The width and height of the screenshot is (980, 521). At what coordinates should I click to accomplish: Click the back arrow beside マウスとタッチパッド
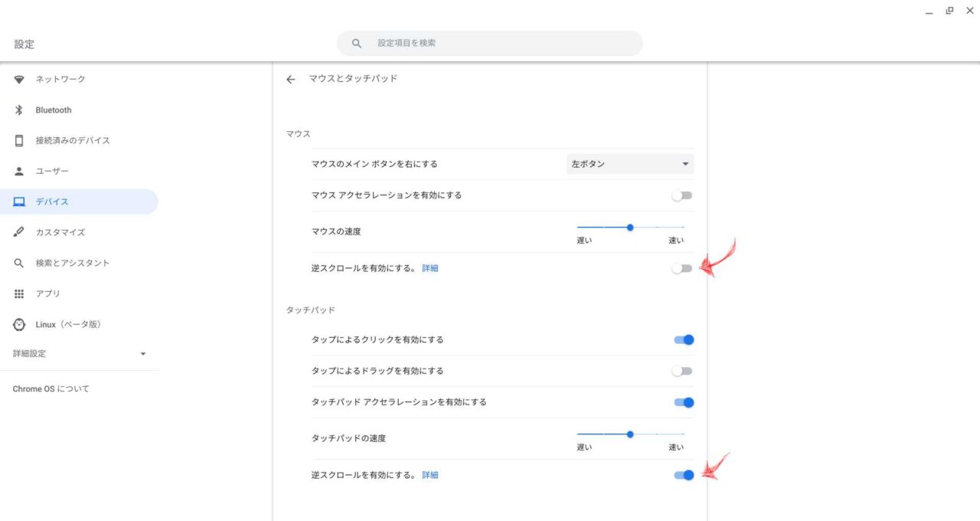coord(290,79)
